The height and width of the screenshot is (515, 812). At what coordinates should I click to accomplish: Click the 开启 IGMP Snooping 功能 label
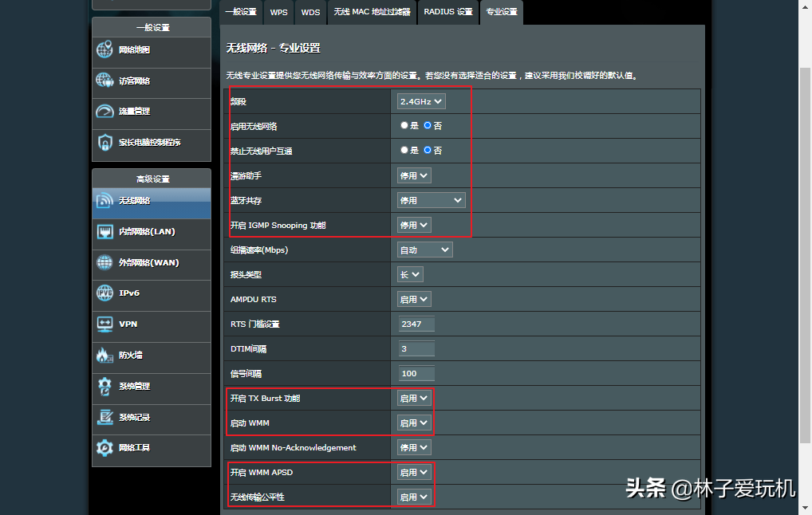coord(278,225)
